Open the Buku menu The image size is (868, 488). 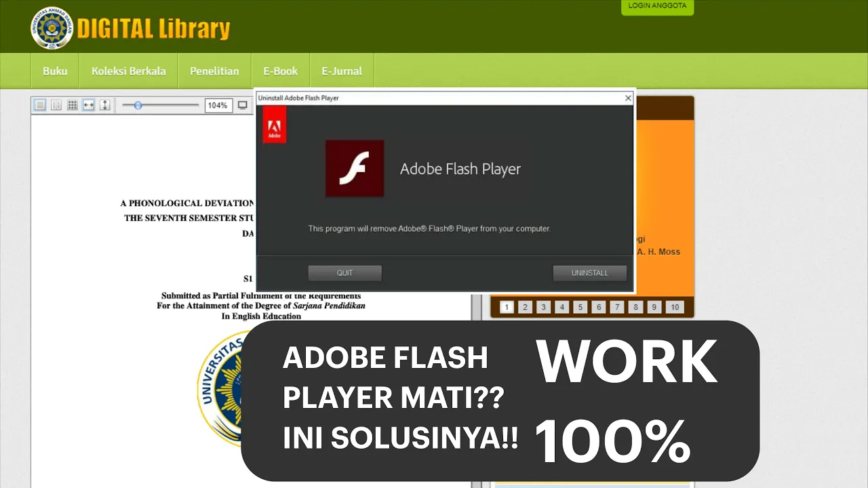pos(55,71)
